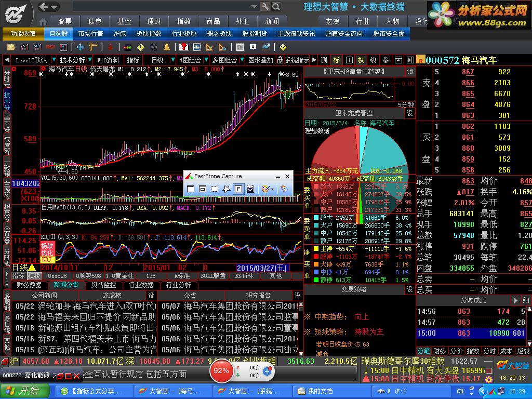Open the Level2默认 dropdown arrow
The height and width of the screenshot is (399, 532).
click(x=54, y=60)
